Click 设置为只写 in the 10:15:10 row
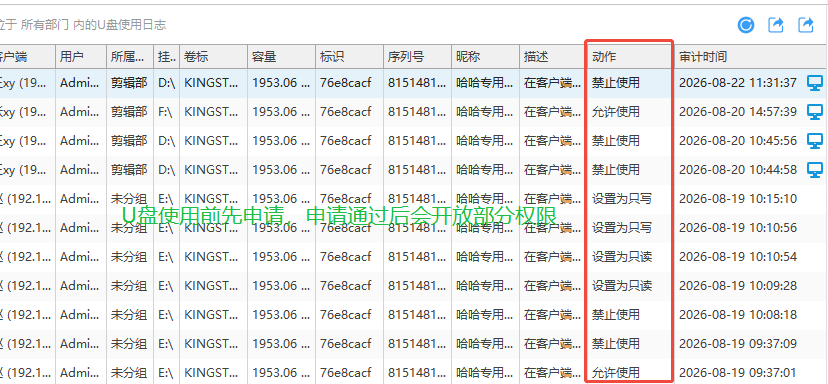 (x=622, y=199)
